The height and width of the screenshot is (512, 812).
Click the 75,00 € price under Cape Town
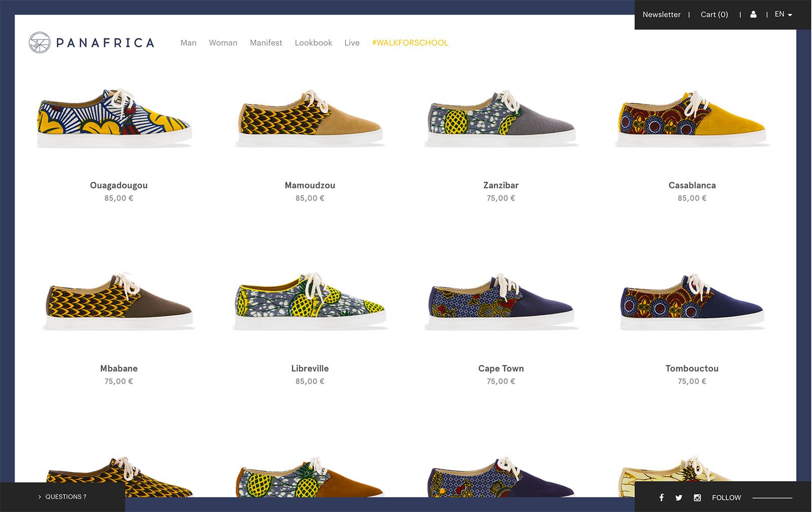[x=501, y=382]
